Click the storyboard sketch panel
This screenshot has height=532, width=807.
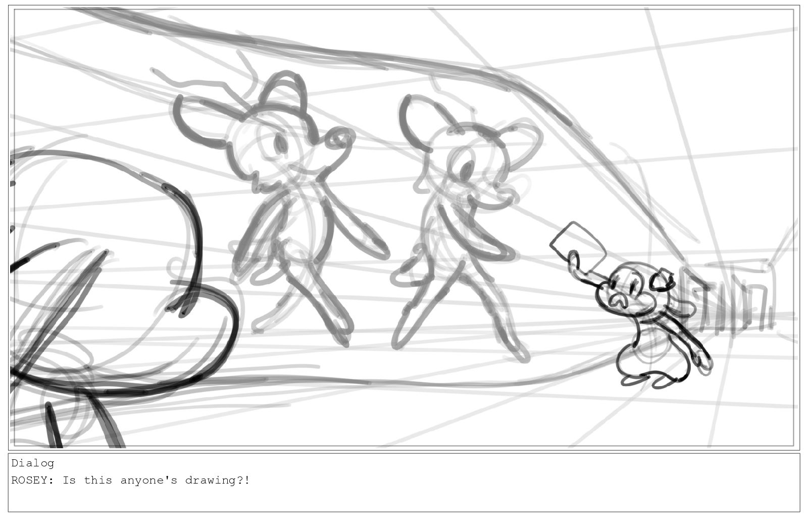click(x=403, y=228)
